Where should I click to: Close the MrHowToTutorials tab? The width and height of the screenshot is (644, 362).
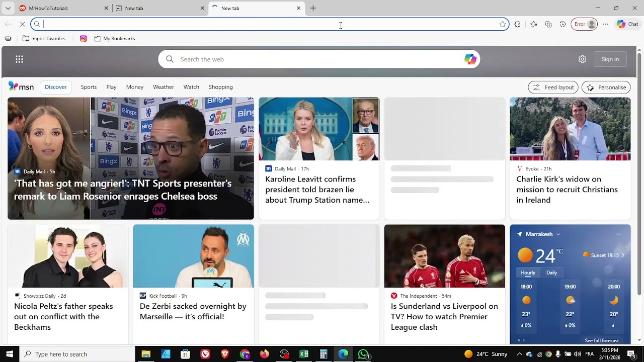106,8
